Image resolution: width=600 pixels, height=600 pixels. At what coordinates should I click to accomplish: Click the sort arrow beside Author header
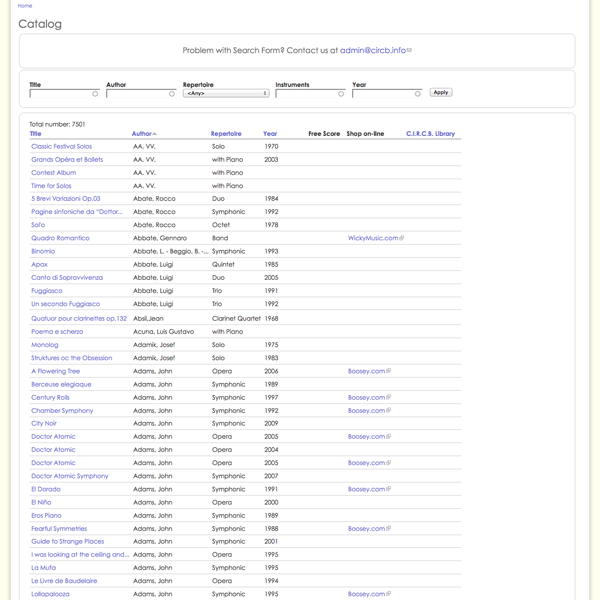(155, 134)
